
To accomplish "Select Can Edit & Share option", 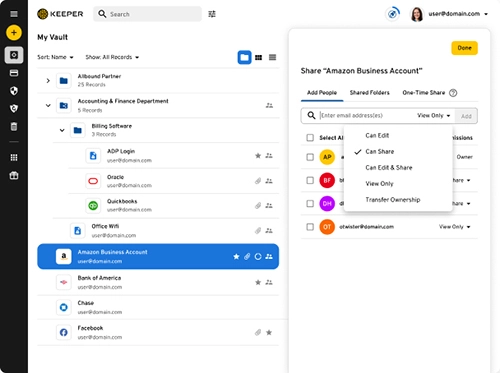I will point(398,168).
